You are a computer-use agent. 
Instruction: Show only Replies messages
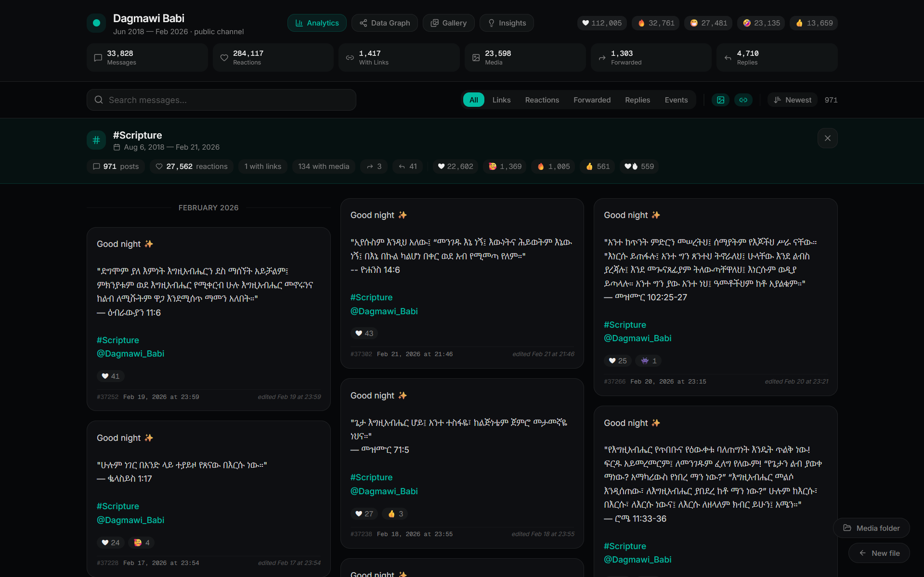tap(637, 100)
